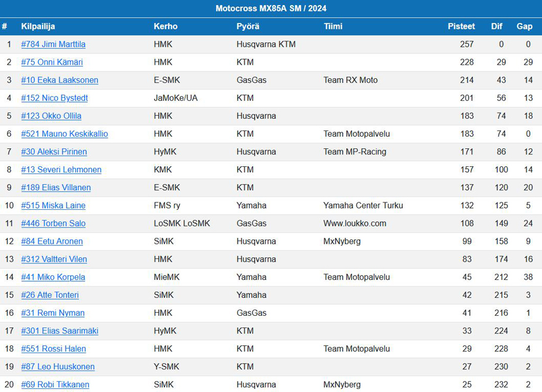Viewport: 542px width, 392px height.
Task: Select #446 Torben Salo link
Action: click(x=53, y=223)
